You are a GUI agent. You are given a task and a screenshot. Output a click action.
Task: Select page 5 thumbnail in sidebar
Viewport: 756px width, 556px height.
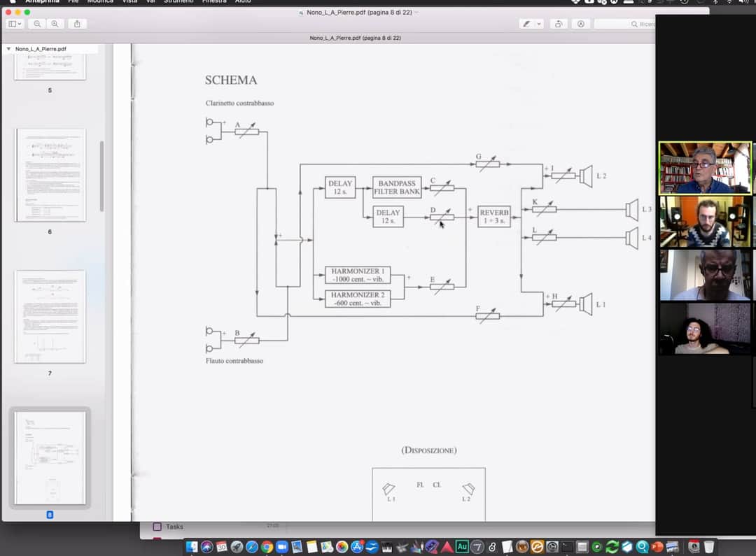point(50,67)
